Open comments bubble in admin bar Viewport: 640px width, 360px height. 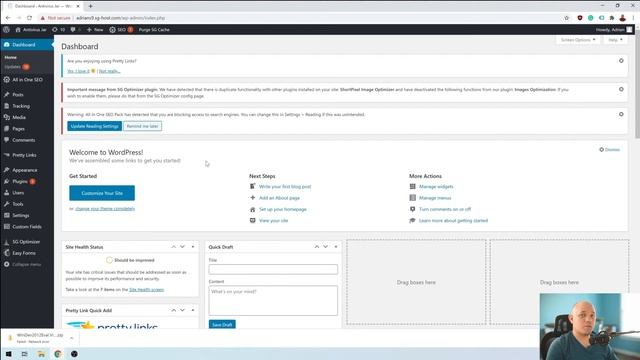76,29
